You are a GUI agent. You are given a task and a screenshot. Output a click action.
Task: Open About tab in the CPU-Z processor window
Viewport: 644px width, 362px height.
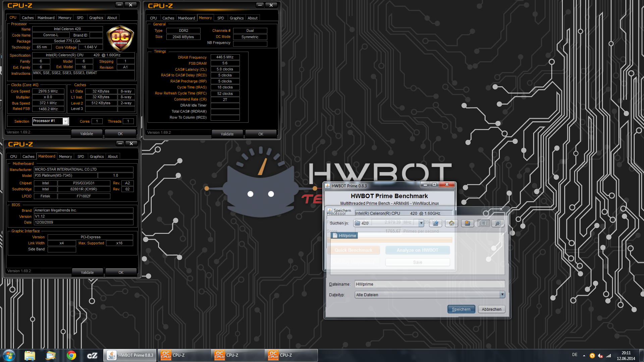[x=112, y=18]
